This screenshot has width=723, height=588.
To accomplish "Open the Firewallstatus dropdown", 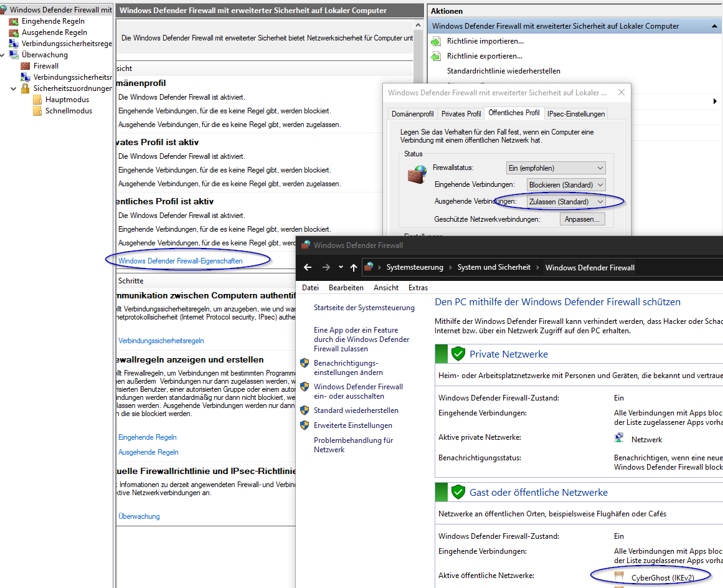I will (555, 168).
